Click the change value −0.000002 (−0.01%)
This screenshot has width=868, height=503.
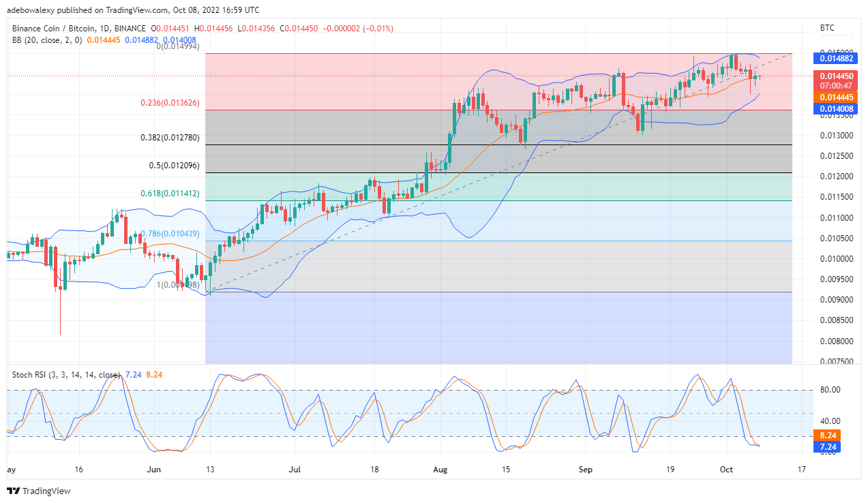[359, 29]
